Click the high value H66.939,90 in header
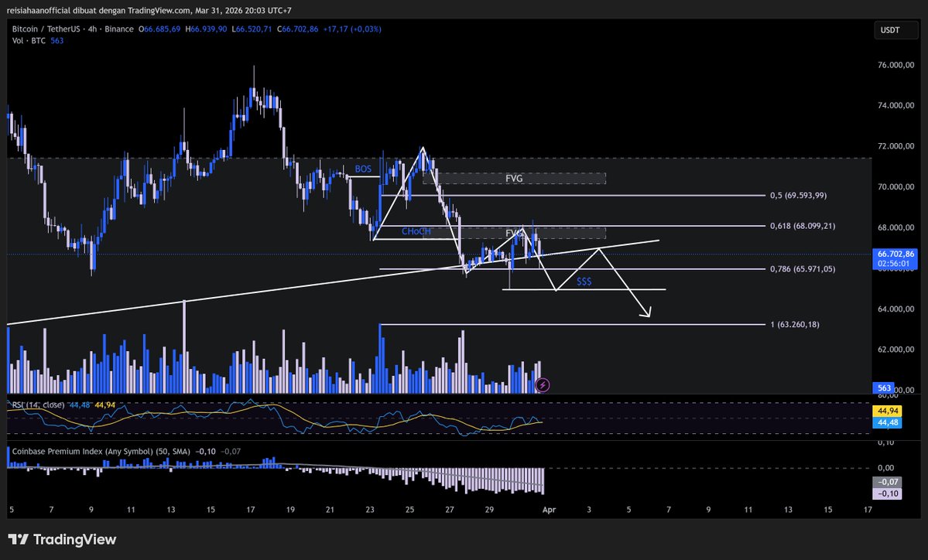Screen dimensions: 928x560 [206, 29]
